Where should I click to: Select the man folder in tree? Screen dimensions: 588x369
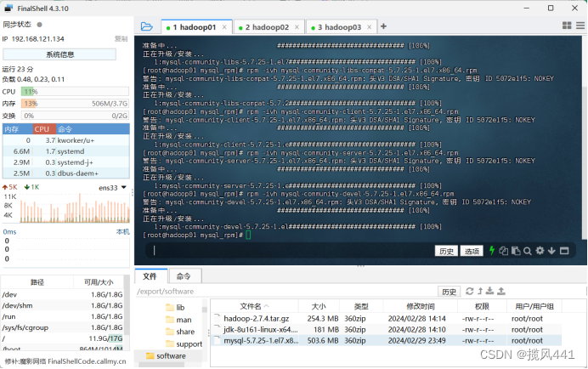point(178,320)
